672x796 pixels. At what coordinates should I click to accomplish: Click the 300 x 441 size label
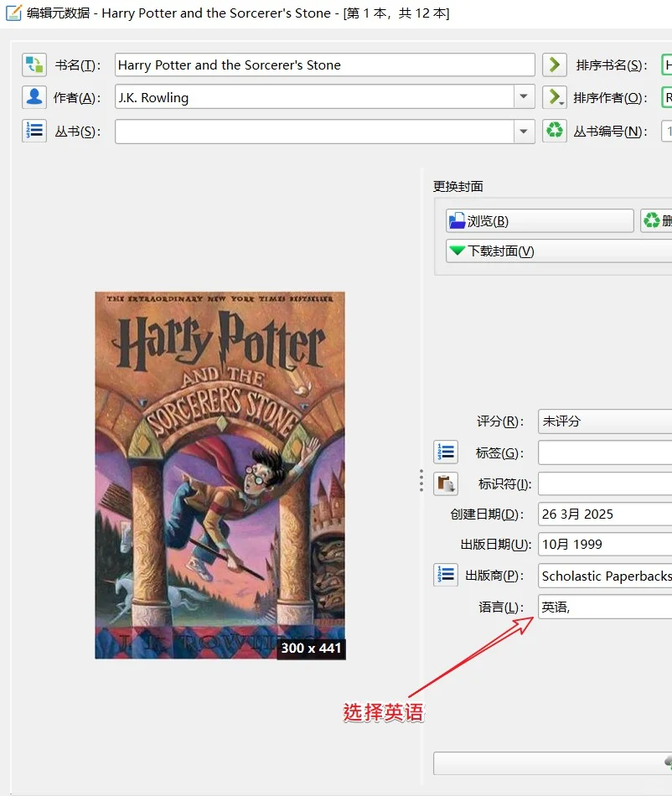click(x=311, y=649)
